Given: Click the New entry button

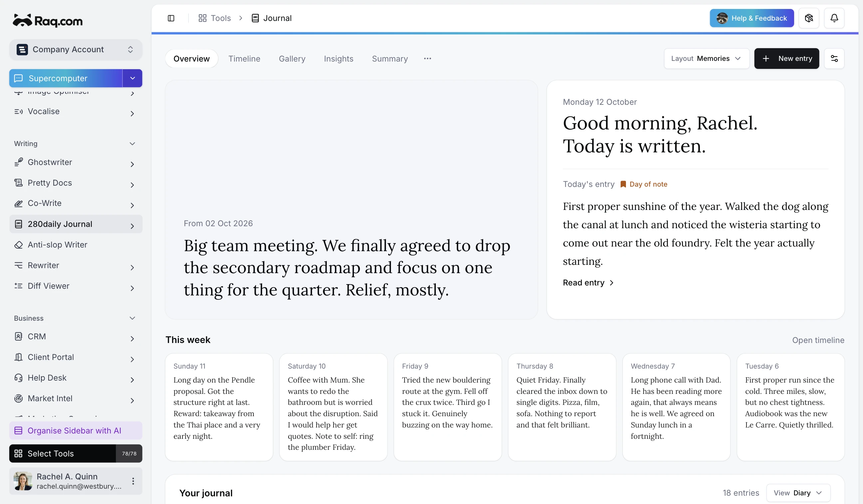Looking at the screenshot, I should [786, 59].
